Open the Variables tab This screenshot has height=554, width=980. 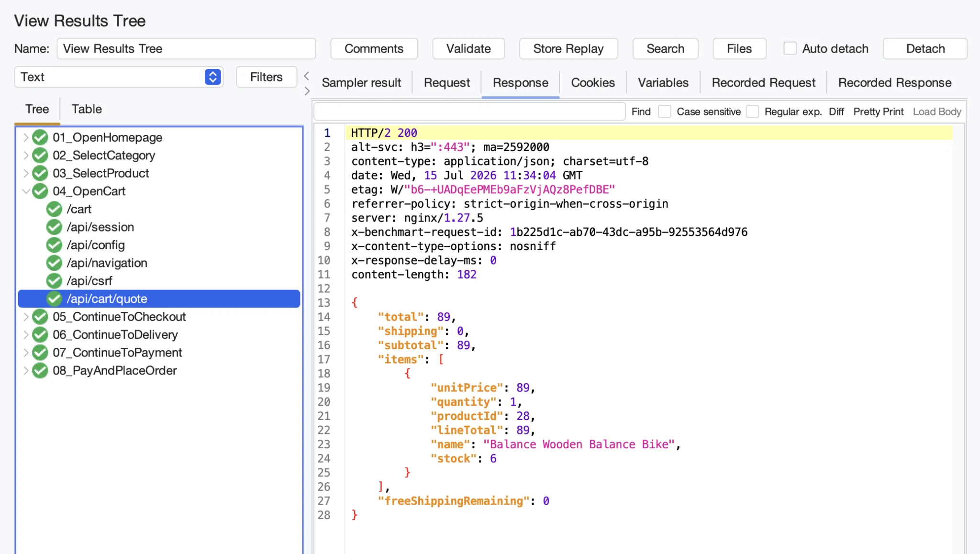click(x=663, y=83)
